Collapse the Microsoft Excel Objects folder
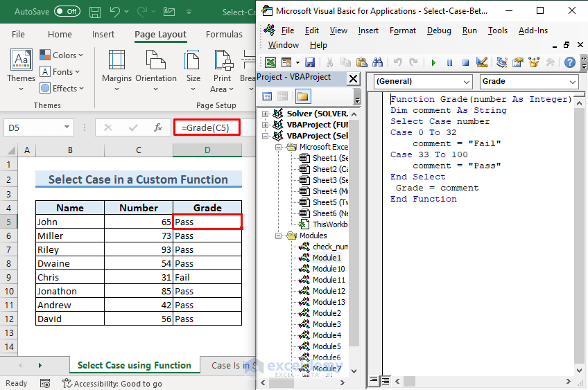The height and width of the screenshot is (390, 588). point(278,148)
